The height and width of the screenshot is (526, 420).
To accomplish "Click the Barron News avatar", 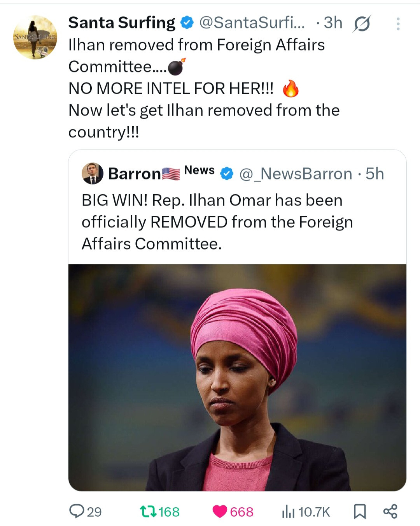I will pyautogui.click(x=93, y=174).
